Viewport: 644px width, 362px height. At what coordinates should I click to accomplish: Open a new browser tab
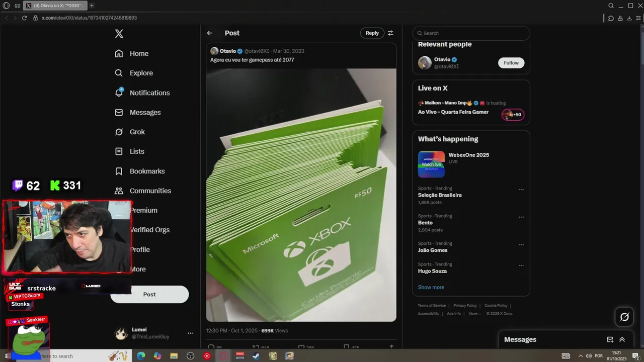(92, 6)
